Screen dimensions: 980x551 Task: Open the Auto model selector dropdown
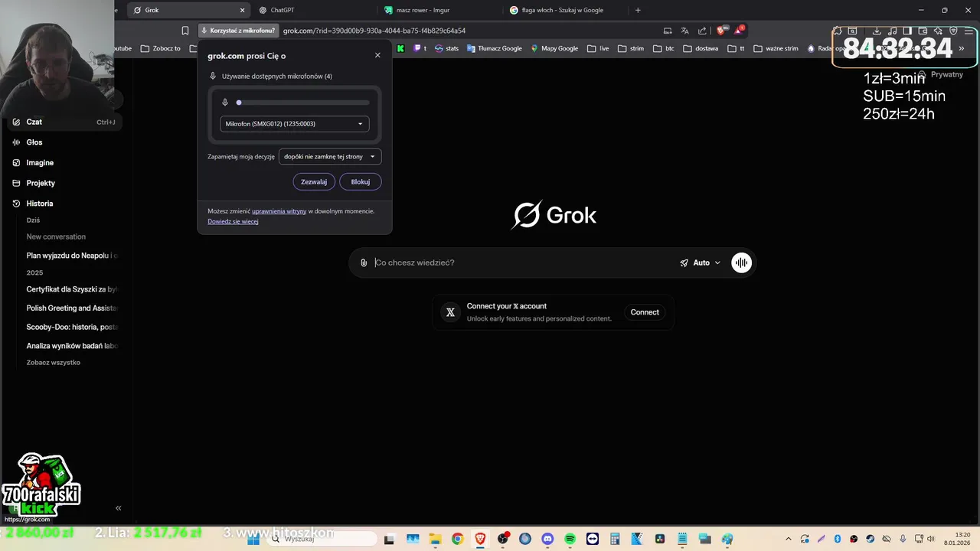[x=701, y=262]
